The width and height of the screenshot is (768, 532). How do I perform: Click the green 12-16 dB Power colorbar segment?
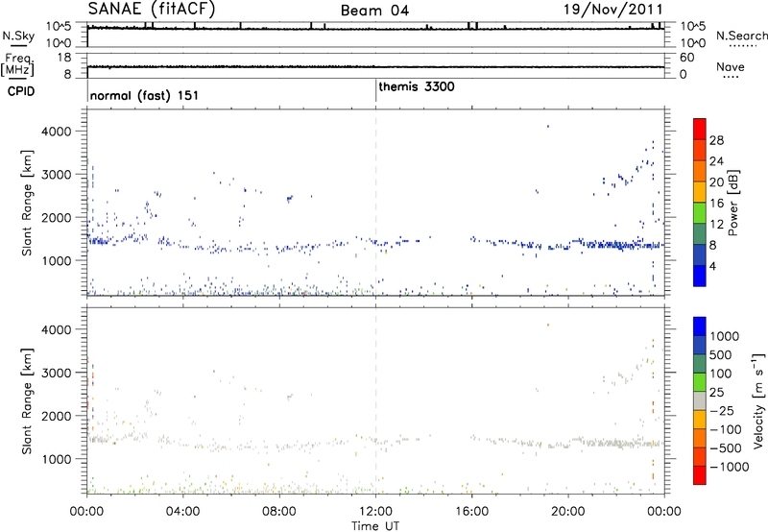point(700,212)
